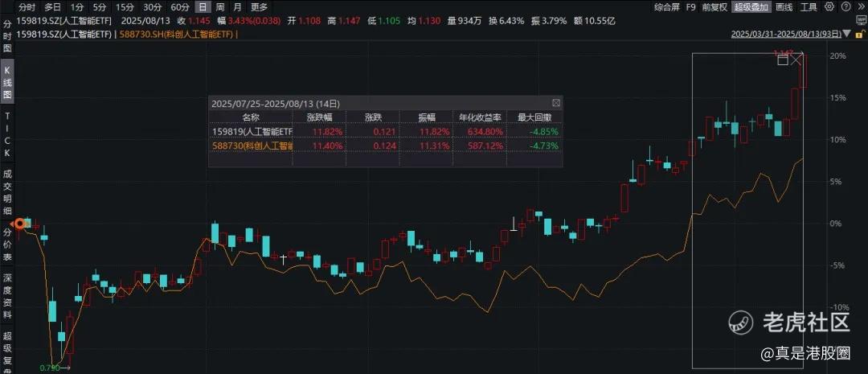868x374 pixels.
Task: Click the 年化收益率 column header
Action: pyautogui.click(x=479, y=117)
